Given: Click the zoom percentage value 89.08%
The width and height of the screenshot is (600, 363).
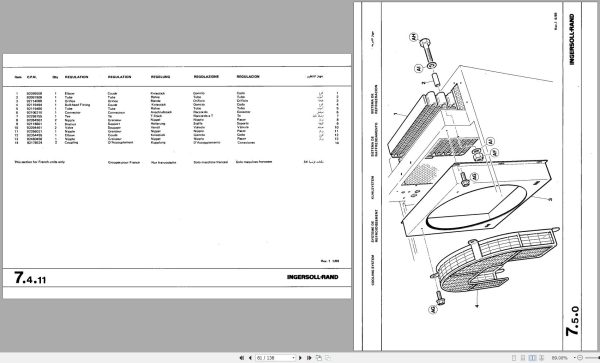Looking at the screenshot, I should point(560,358).
